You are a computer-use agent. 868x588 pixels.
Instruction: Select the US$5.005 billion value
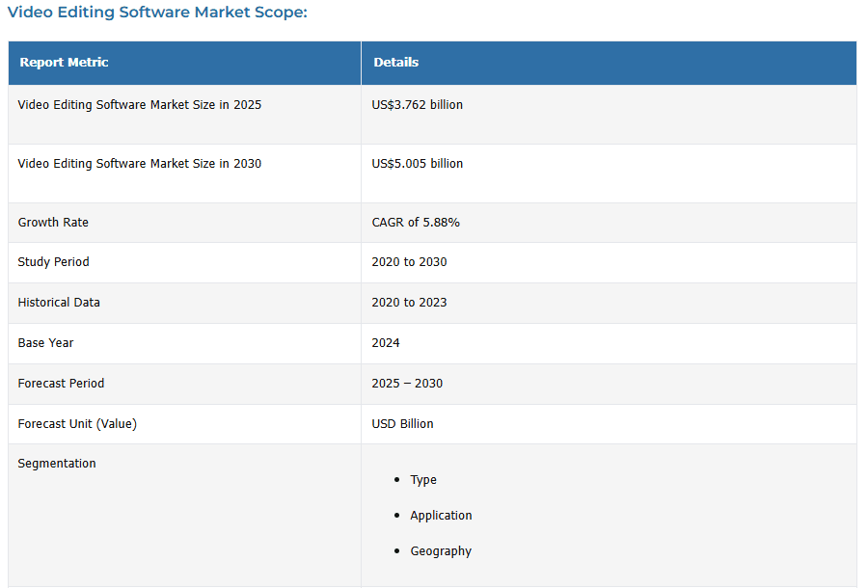(x=417, y=164)
